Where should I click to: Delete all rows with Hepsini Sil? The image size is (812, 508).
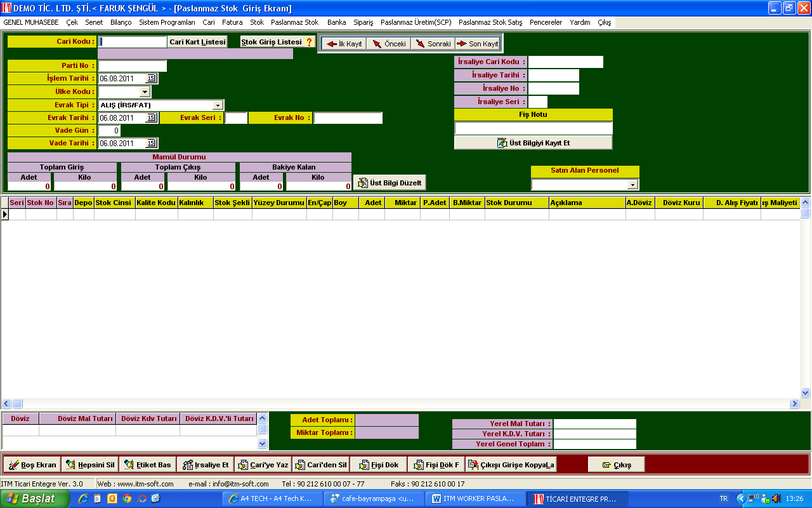(90, 465)
